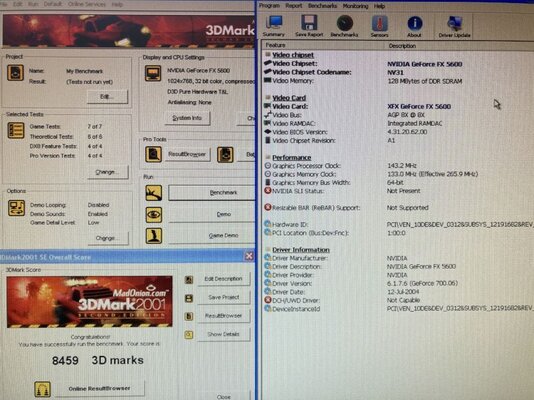Select the Video BIOS Version row
The image size is (534, 400).
398,132
